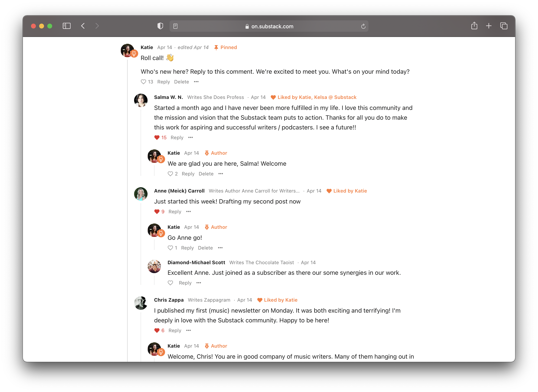
Task: Click the ellipsis menu on Chris Zappa's comment
Action: (x=189, y=330)
